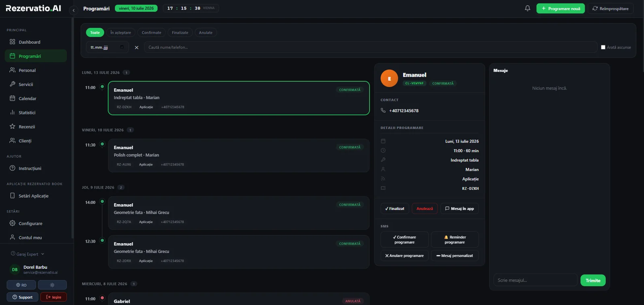Click the clock icon next to 11:00 · 60 min
644x305 pixels.
(x=383, y=150)
